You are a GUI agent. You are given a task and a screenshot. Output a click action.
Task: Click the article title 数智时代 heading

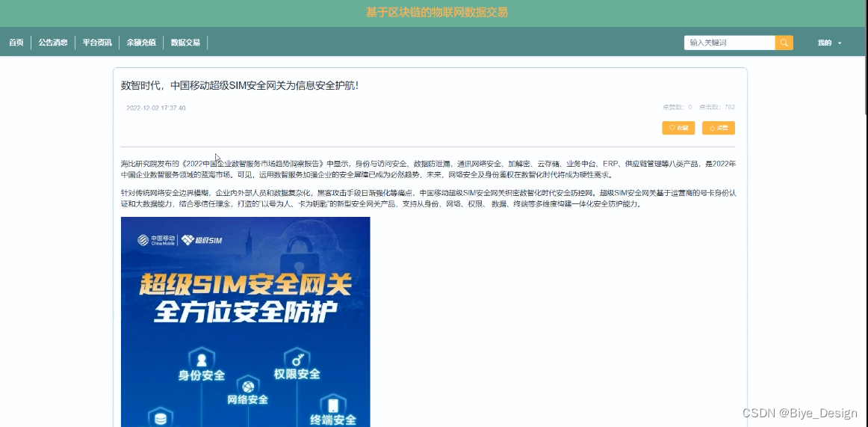(240, 86)
